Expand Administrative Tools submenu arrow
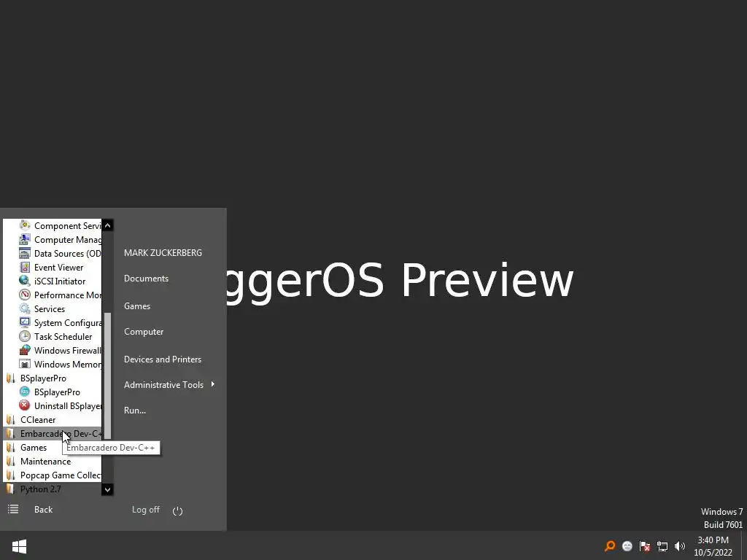 click(x=212, y=384)
